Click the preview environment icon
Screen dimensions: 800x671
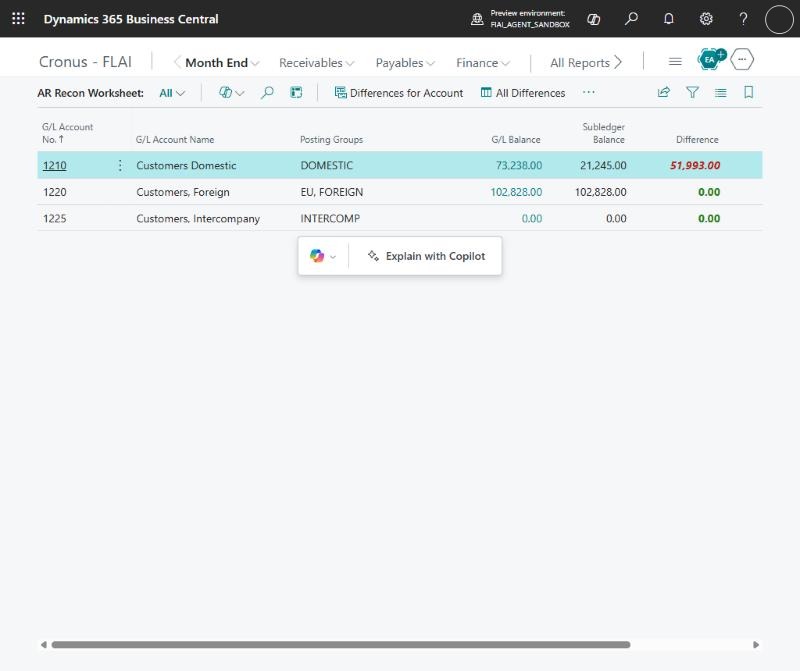pyautogui.click(x=477, y=19)
